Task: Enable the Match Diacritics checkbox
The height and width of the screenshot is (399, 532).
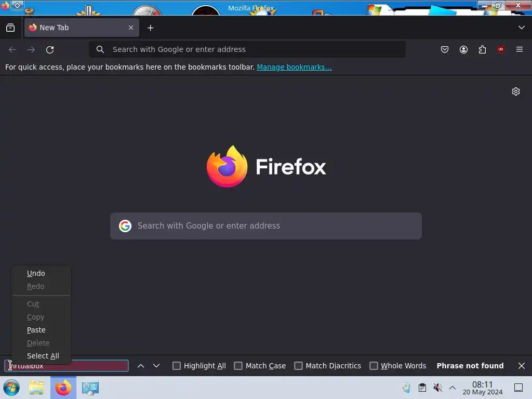Action: point(298,366)
